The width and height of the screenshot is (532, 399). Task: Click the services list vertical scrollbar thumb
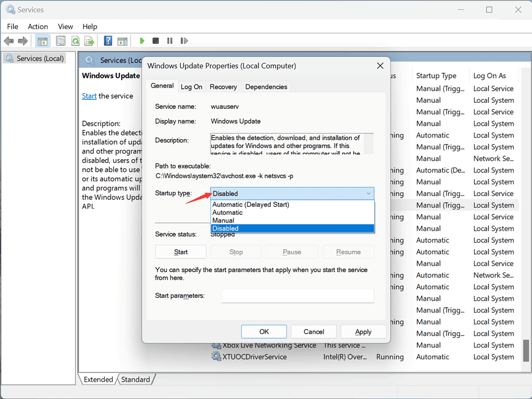pos(526,351)
